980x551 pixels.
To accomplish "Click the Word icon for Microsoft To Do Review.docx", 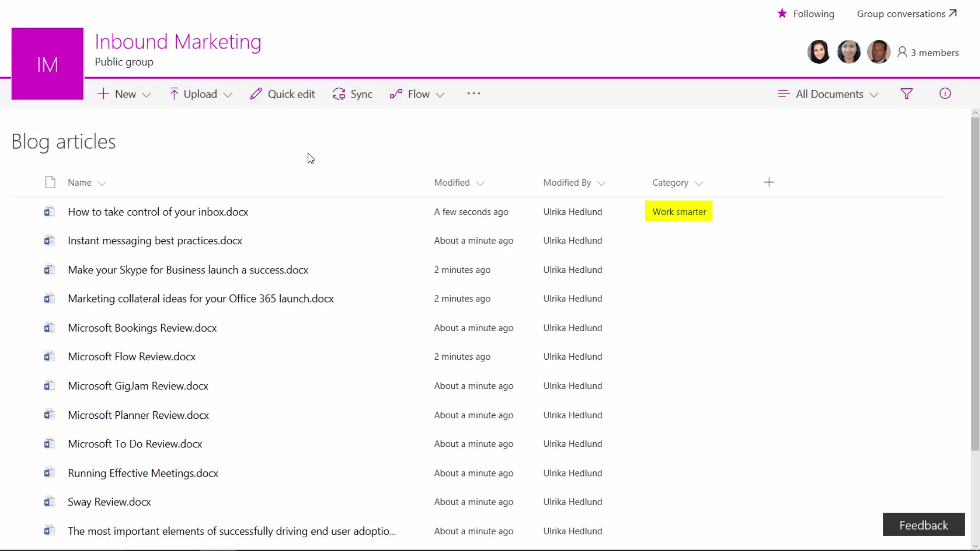I will pos(49,444).
